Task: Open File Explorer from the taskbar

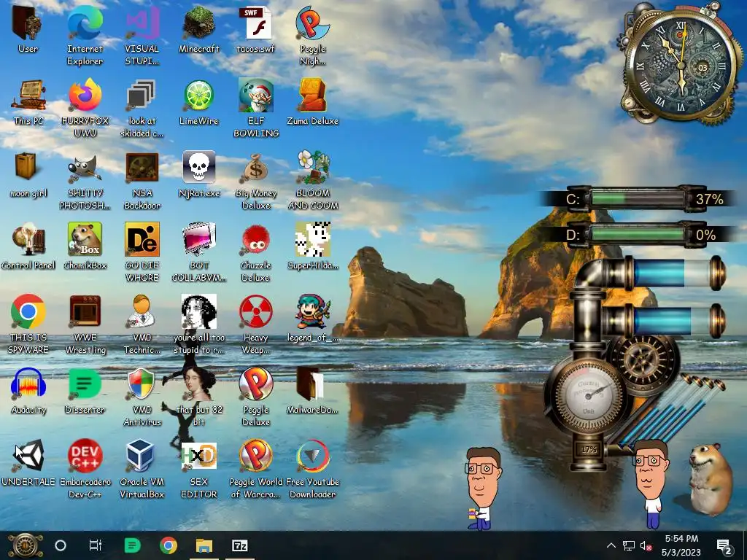Action: pos(204,545)
